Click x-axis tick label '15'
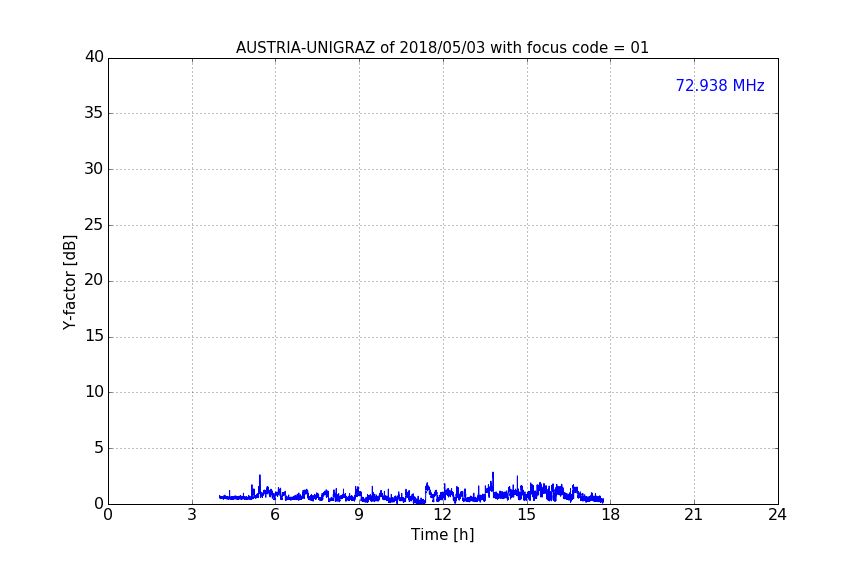 tap(526, 515)
